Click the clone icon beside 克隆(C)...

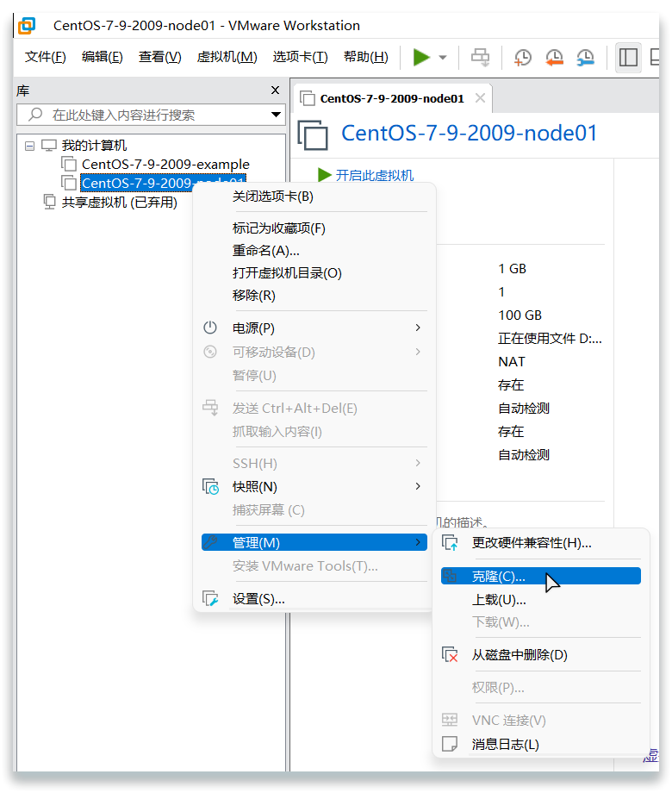[x=450, y=576]
